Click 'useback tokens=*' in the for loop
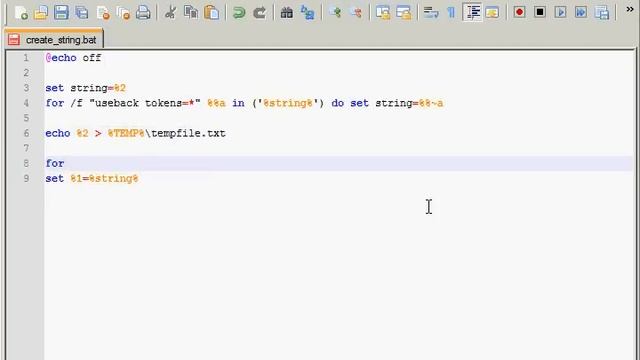The image size is (640, 360). click(x=144, y=103)
